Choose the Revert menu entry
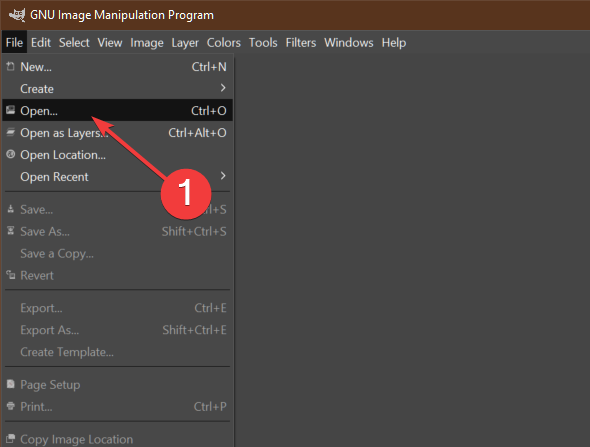 pyautogui.click(x=117, y=275)
